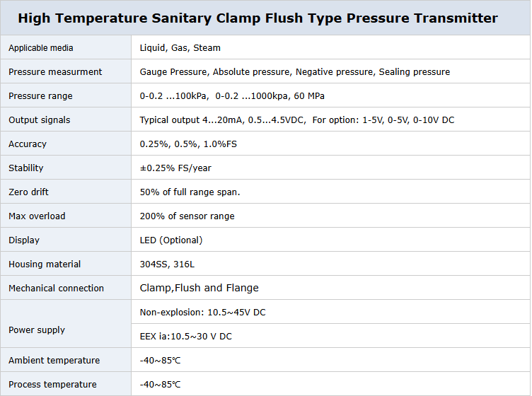Click the "Non-explosion: 10.5~45V DC" value
The image size is (532, 396).
pyautogui.click(x=203, y=313)
